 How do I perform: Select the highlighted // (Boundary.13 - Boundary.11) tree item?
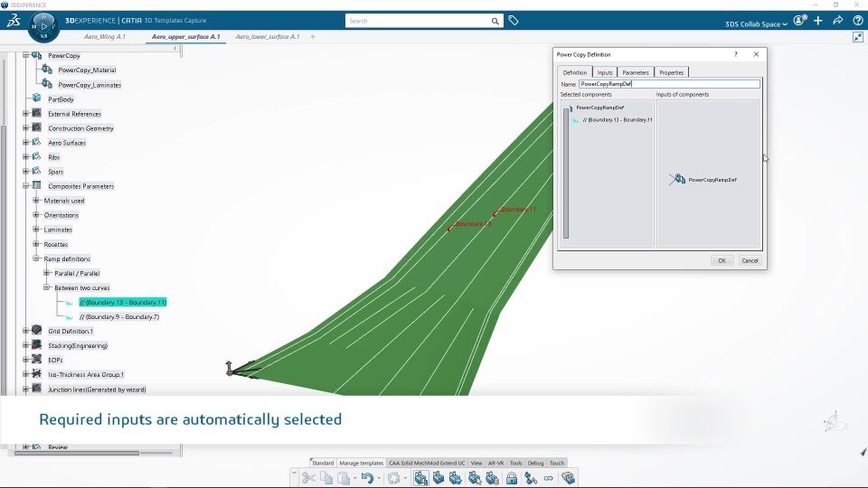coord(122,302)
